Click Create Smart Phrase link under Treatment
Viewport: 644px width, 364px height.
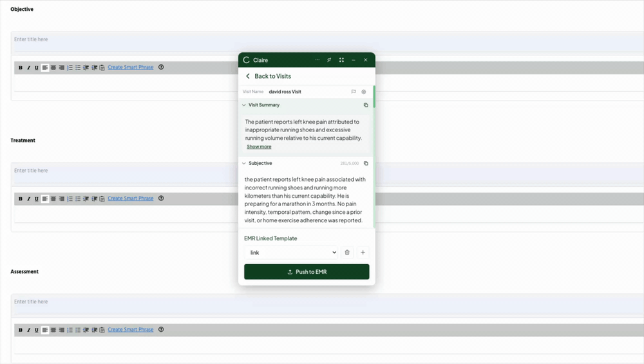click(x=131, y=198)
